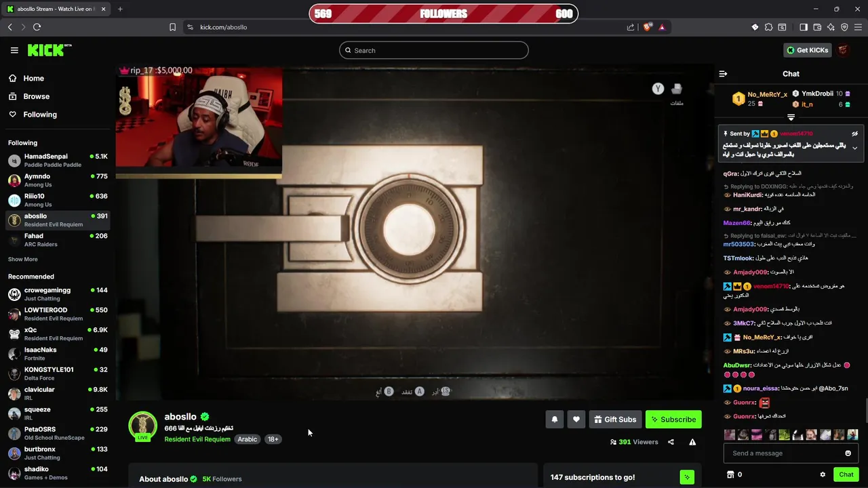Toggle the browser sidebar panel
This screenshot has width=868, height=488.
804,27
